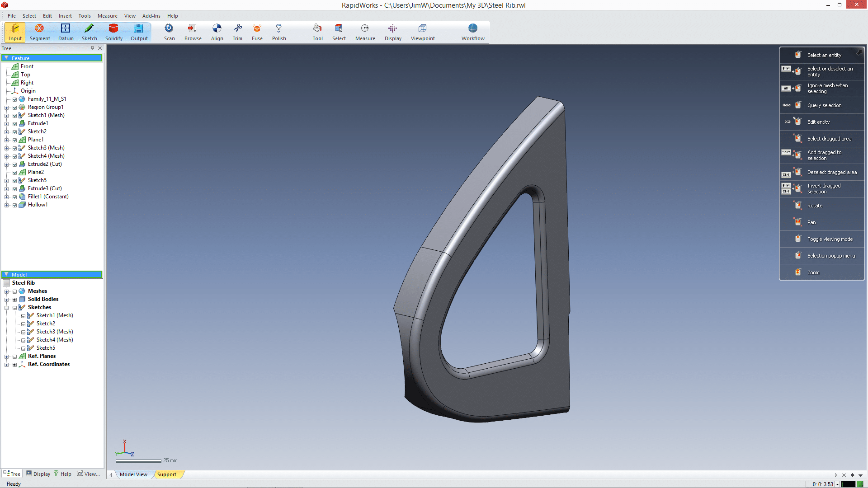This screenshot has width=868, height=488.
Task: Select the Align tool
Action: 217,32
